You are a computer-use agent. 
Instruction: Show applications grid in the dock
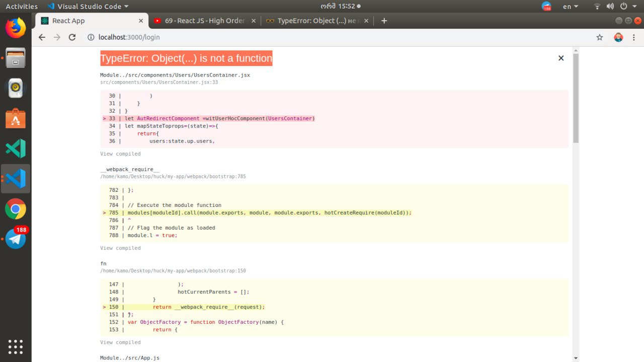[x=16, y=346]
